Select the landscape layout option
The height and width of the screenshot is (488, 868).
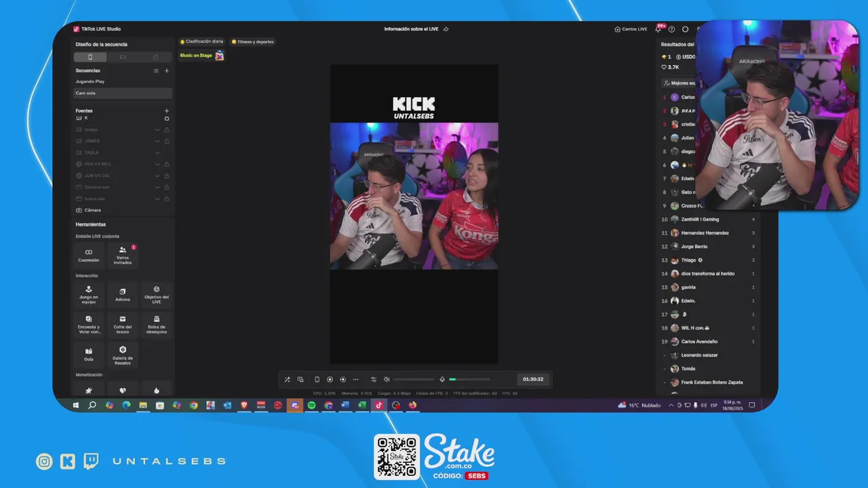pyautogui.click(x=123, y=57)
